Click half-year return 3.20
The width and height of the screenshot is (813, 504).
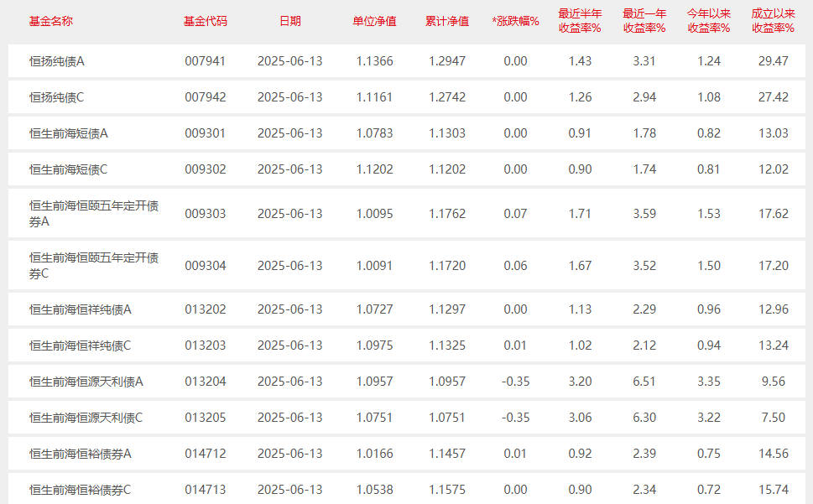[x=580, y=382]
